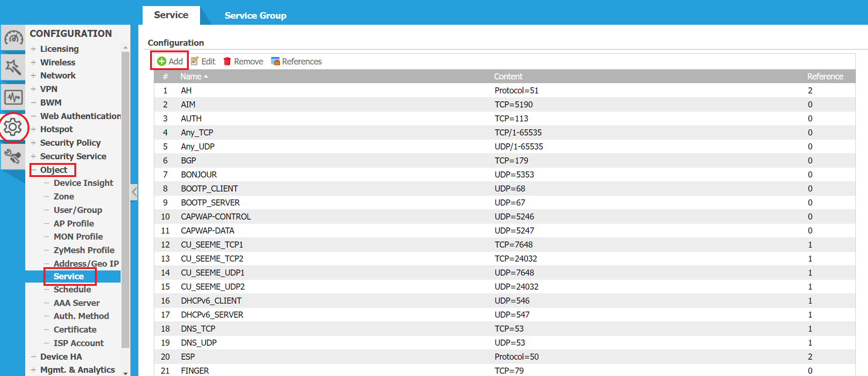The image size is (868, 376).
Task: Select the Any_UDP service row
Action: point(505,146)
